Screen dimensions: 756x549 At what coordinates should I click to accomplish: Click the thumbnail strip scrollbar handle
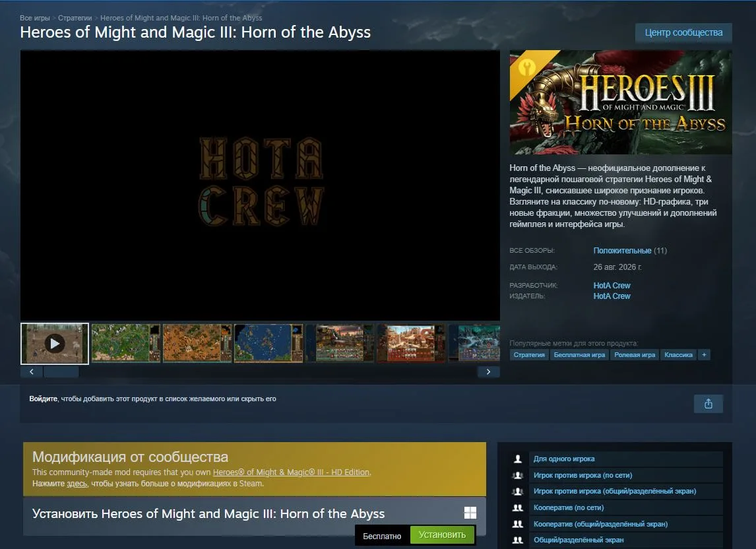[x=61, y=371]
